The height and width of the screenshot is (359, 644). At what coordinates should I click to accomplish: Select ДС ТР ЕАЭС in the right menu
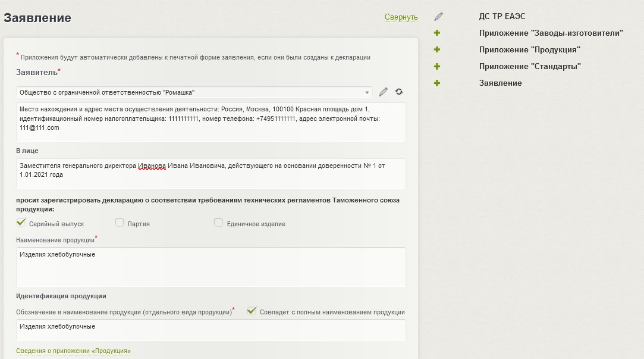[502, 17]
